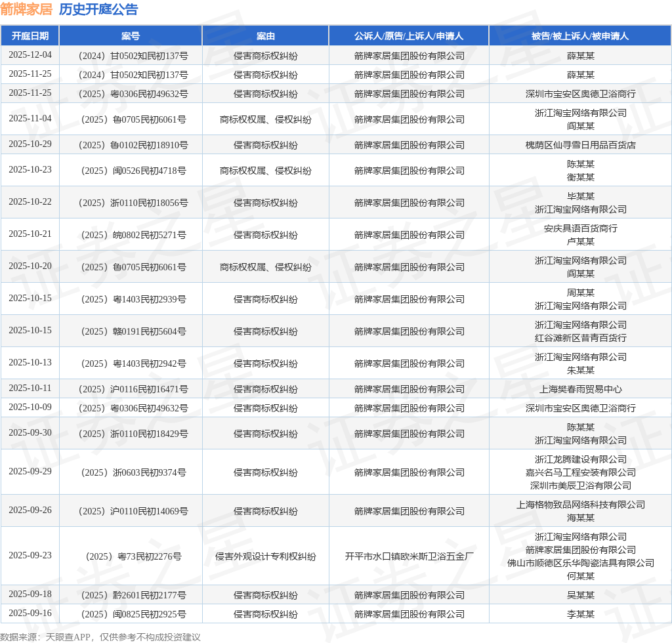Click defendant 上海樊春雨贸易中心
The height and width of the screenshot is (643, 672).
point(581,389)
